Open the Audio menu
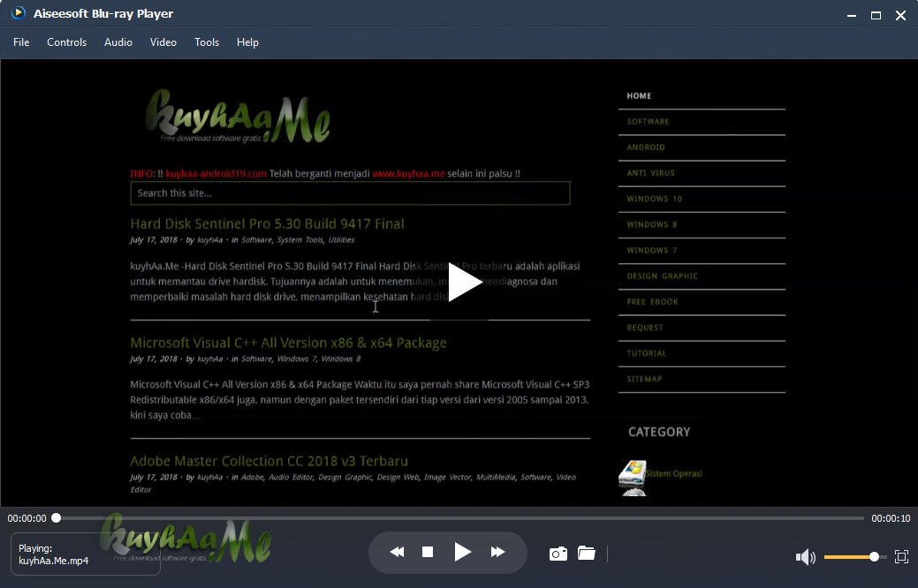The image size is (918, 588). (x=118, y=42)
